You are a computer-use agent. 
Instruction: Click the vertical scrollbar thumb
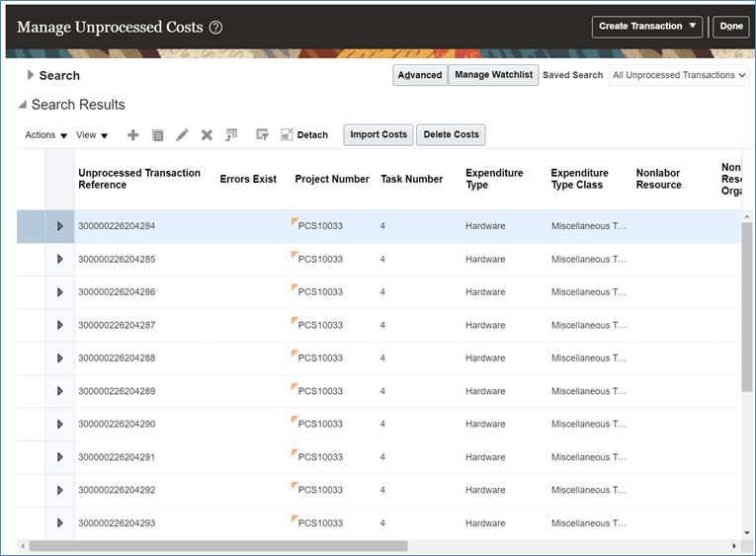point(747,307)
